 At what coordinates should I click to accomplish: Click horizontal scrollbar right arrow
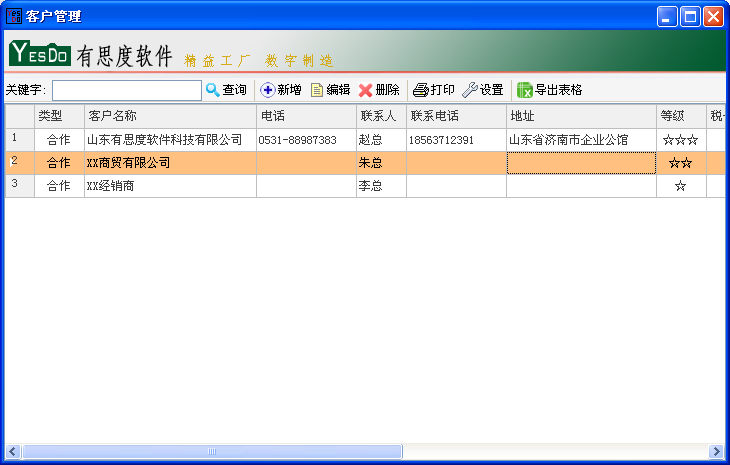(716, 451)
